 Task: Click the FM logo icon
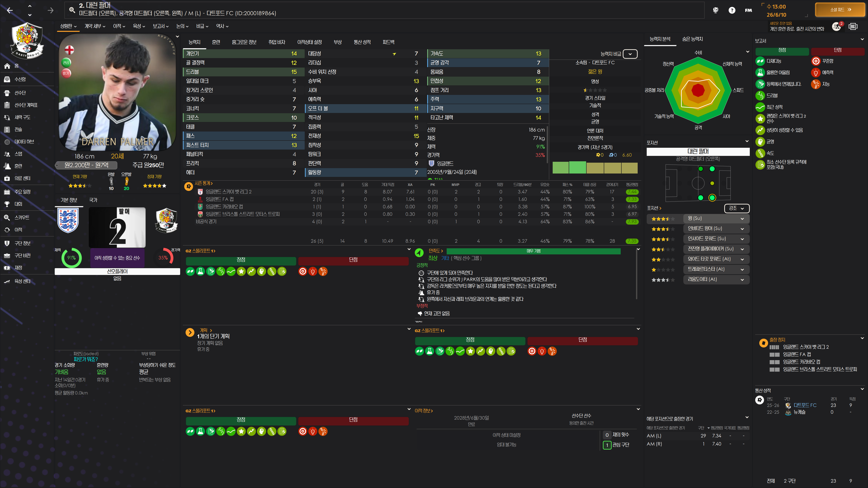[x=748, y=10]
